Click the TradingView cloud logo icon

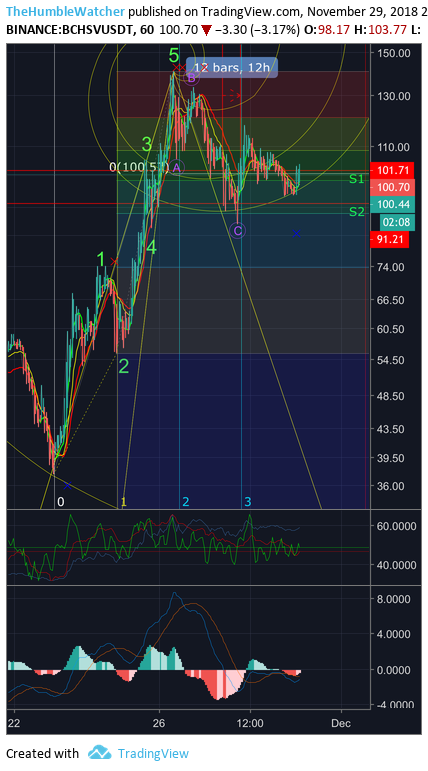(99, 753)
